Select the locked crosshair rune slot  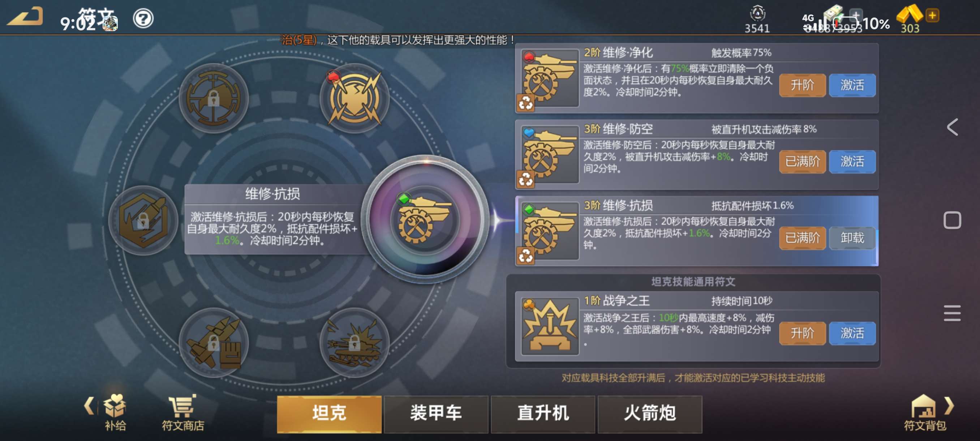214,99
